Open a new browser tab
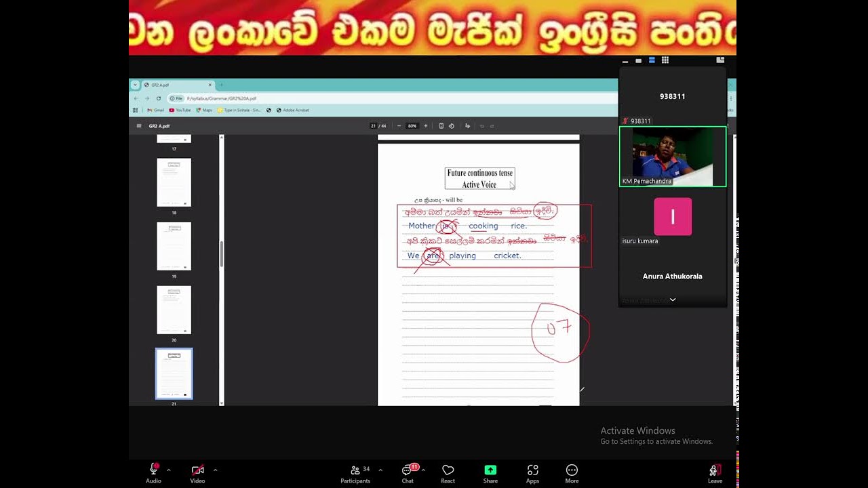 click(x=222, y=85)
